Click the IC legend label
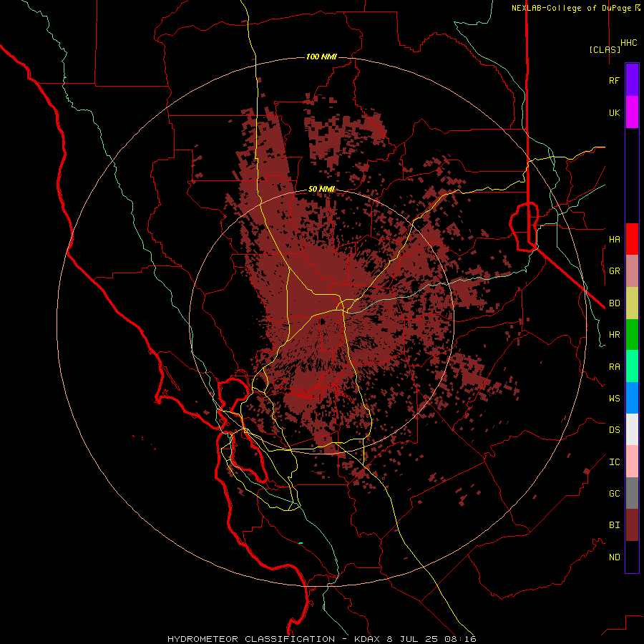The image size is (644, 644). (614, 462)
